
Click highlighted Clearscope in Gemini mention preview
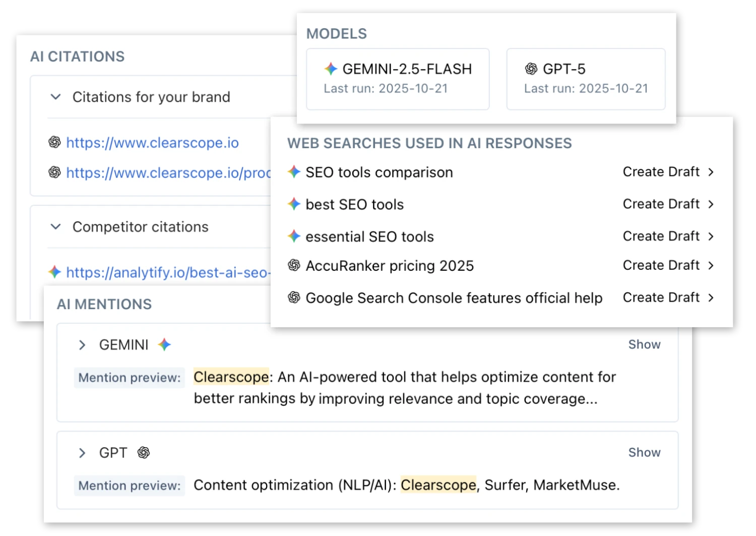[x=231, y=377]
